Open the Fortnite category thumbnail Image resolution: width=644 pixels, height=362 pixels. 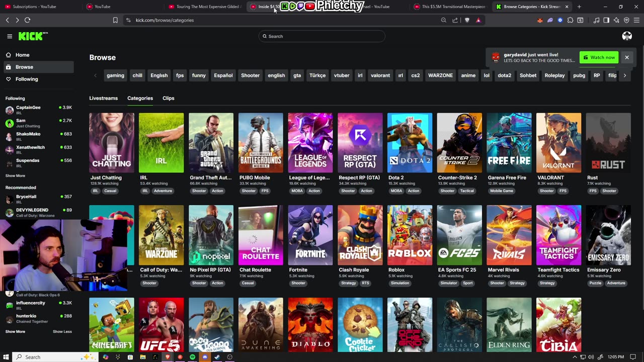coord(310,235)
